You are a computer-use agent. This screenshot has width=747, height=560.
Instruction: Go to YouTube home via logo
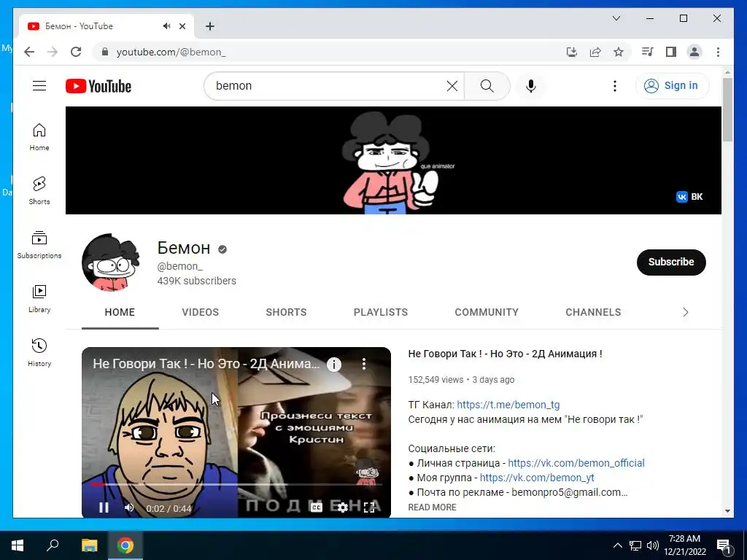[98, 86]
